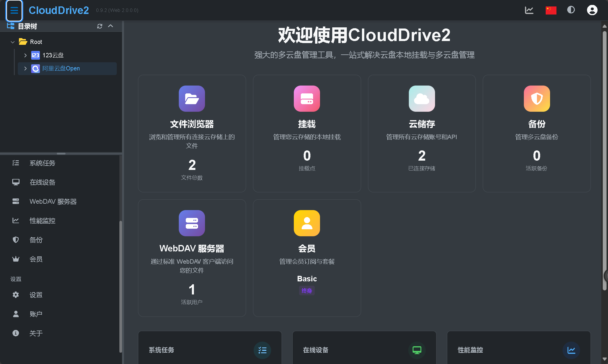The image size is (608, 364).
Task: Click the 性能监控 bottom card chart icon
Action: 571,350
